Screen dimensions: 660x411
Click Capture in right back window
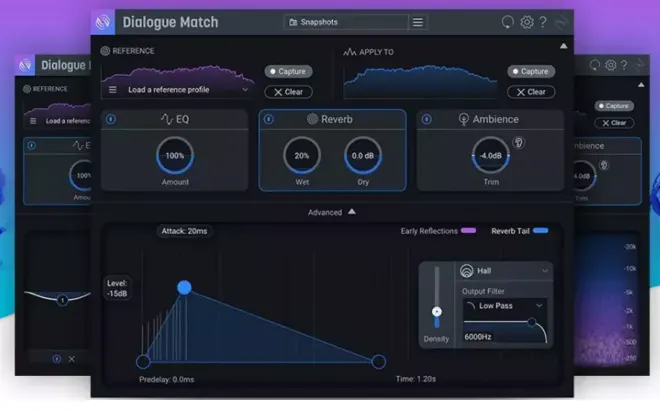pos(614,106)
